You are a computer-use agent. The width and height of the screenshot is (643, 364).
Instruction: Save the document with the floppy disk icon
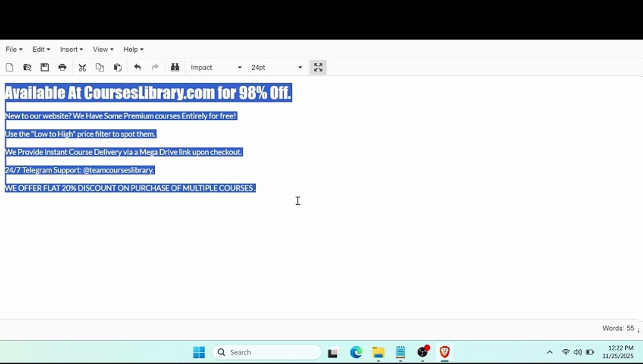click(44, 67)
